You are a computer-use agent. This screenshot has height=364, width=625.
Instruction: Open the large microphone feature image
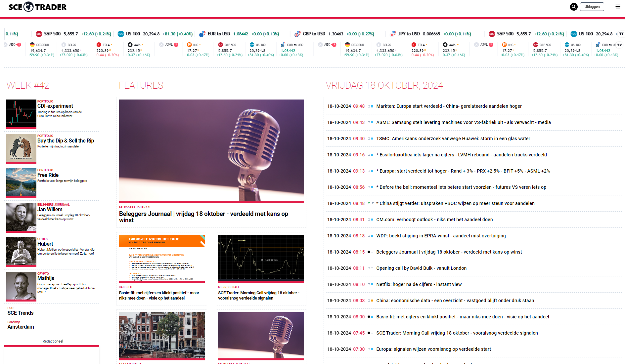tap(211, 150)
